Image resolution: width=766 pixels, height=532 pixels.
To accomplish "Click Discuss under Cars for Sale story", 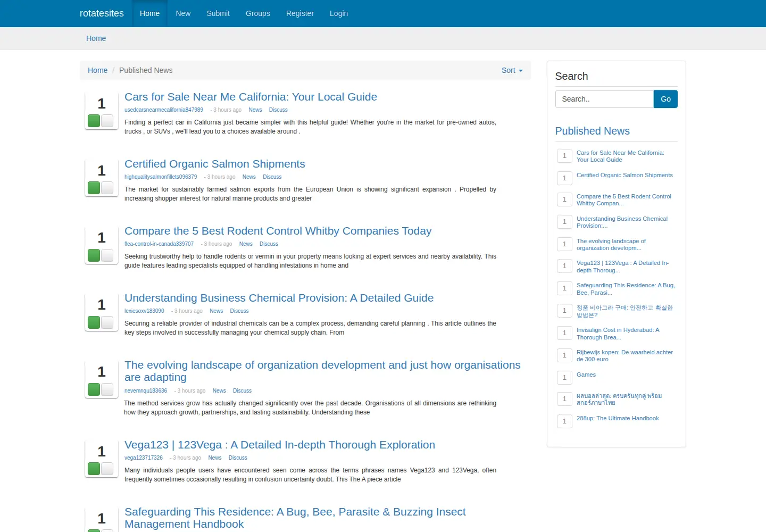I will click(x=278, y=110).
